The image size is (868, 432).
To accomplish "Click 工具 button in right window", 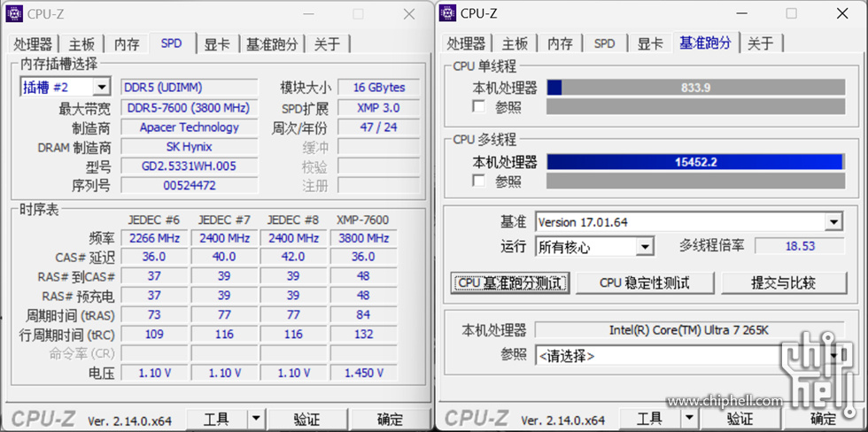I will (650, 418).
